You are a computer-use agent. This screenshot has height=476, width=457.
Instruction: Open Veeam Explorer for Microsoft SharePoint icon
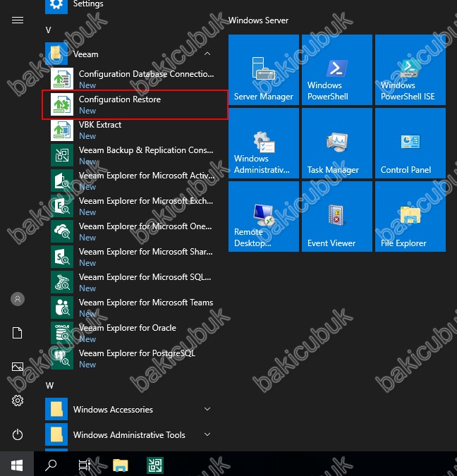(x=62, y=257)
